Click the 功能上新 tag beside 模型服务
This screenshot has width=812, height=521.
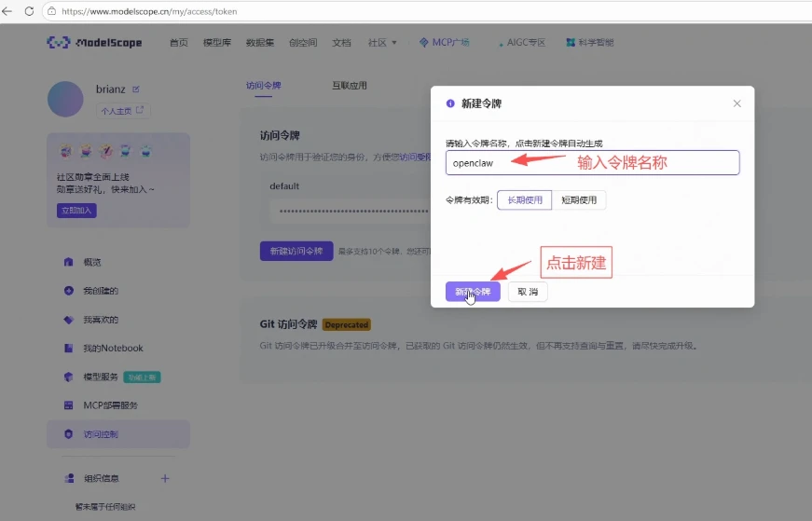coord(142,377)
